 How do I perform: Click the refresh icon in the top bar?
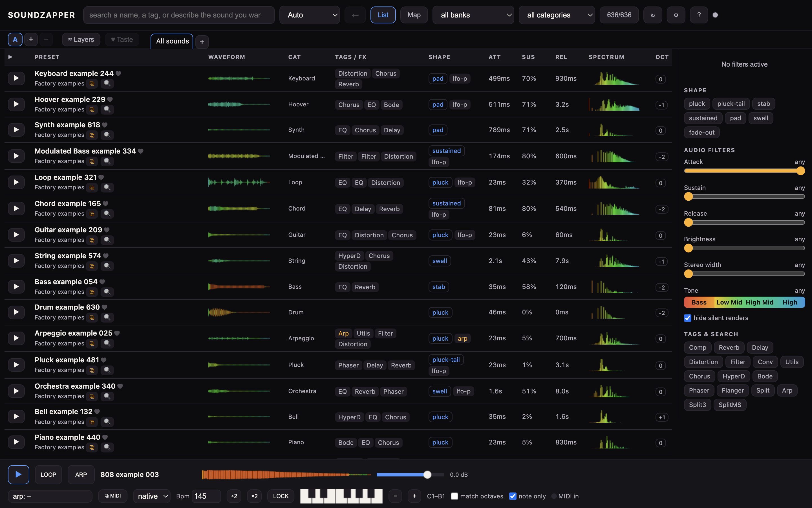click(x=653, y=15)
